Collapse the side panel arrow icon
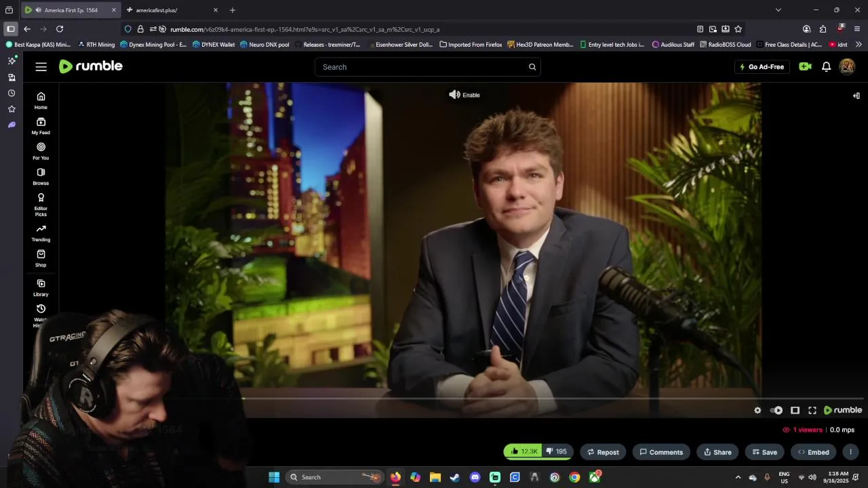The height and width of the screenshot is (488, 868). pyautogui.click(x=856, y=96)
